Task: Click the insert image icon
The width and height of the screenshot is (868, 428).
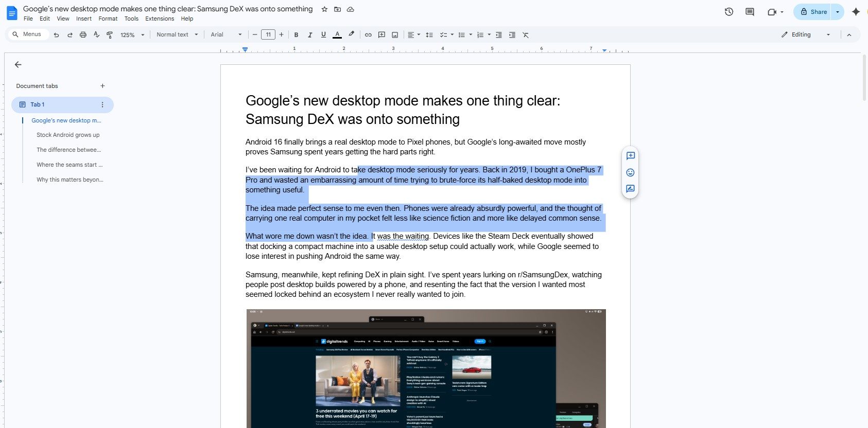Action: tap(395, 35)
